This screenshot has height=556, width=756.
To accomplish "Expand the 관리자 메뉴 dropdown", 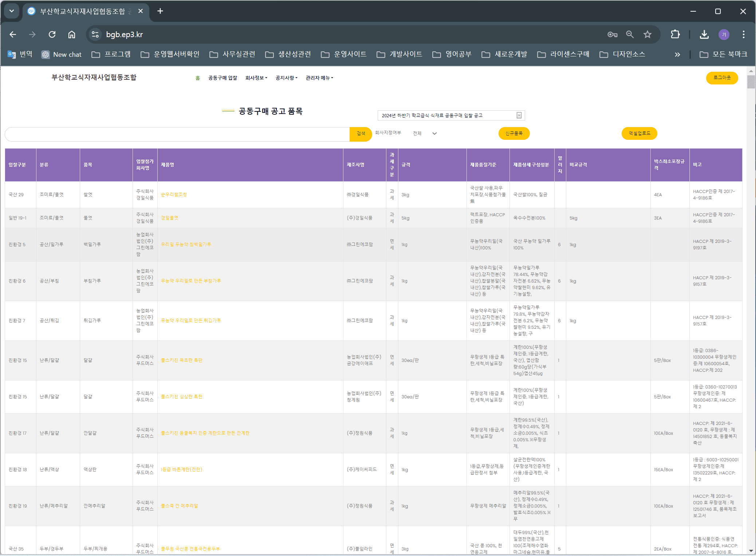I will [x=319, y=78].
